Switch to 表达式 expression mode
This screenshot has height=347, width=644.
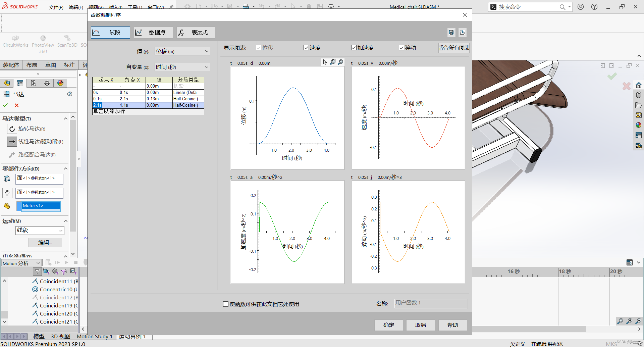pyautogui.click(x=196, y=33)
